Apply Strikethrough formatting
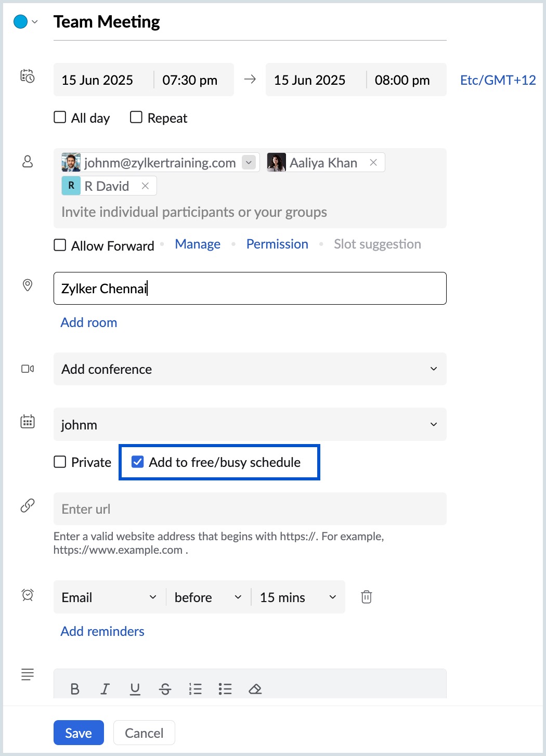This screenshot has height=756, width=546. tap(165, 689)
